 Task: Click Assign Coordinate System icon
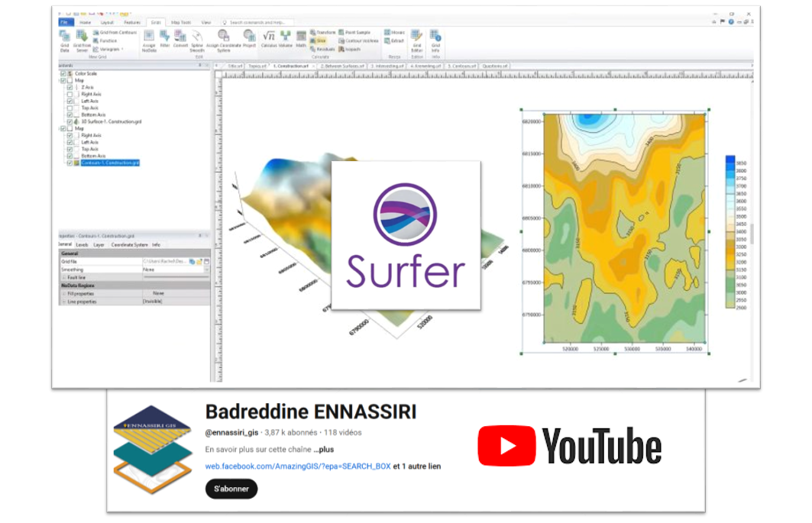pos(223,41)
